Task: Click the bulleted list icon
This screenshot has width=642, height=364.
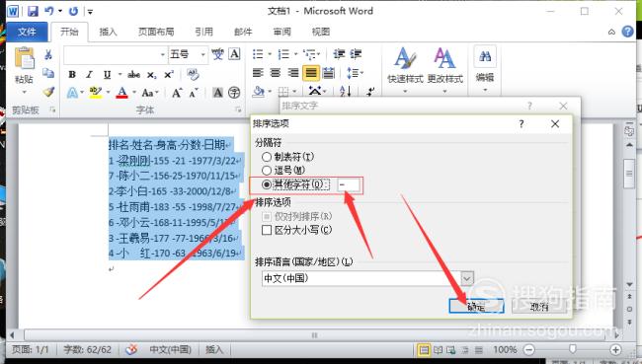Action: pyautogui.click(x=259, y=54)
